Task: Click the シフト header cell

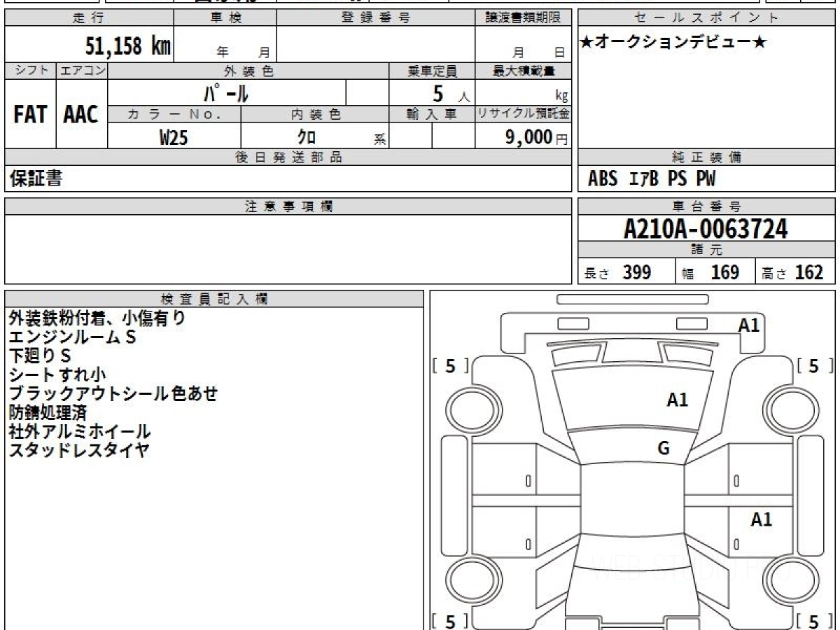Action: (31, 71)
